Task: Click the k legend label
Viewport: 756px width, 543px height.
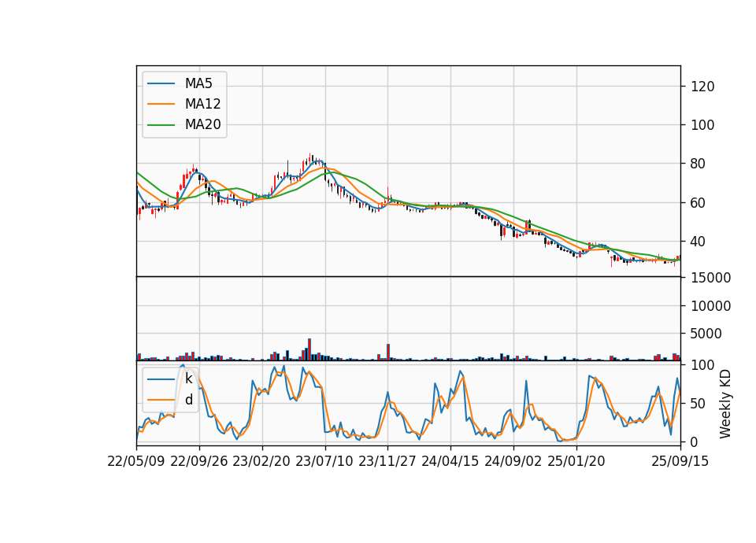Action: point(188,379)
